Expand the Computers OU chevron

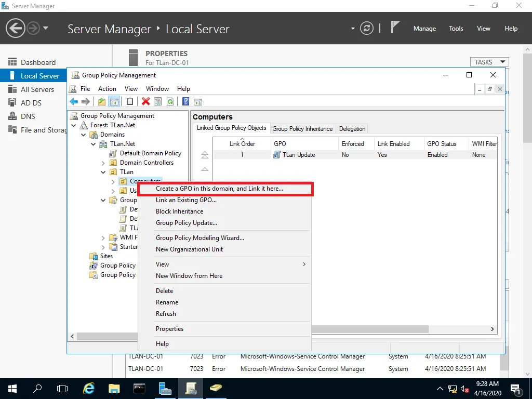point(113,181)
